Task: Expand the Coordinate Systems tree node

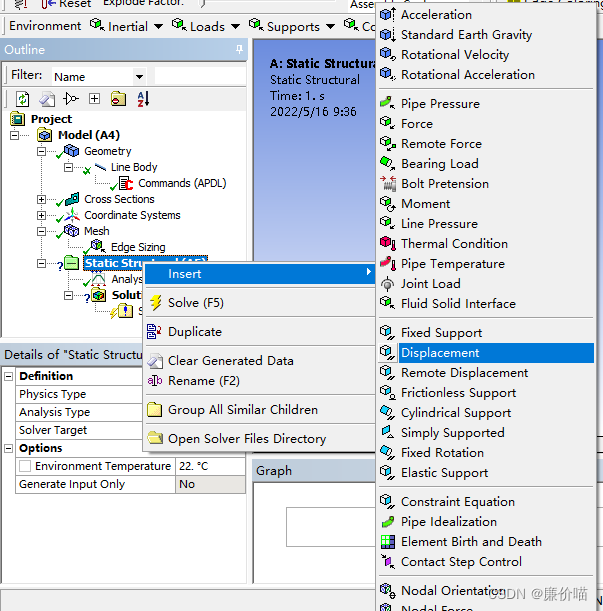Action: tap(41, 215)
